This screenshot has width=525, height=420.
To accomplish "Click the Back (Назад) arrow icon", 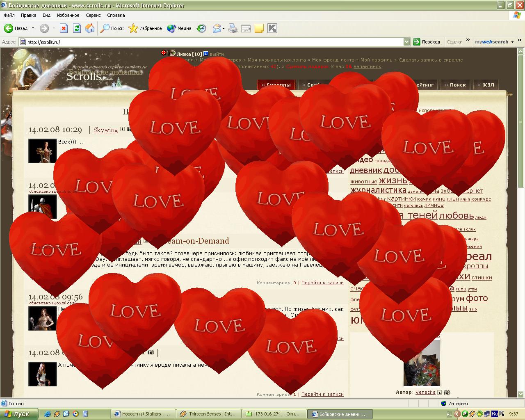I will tap(8, 28).
